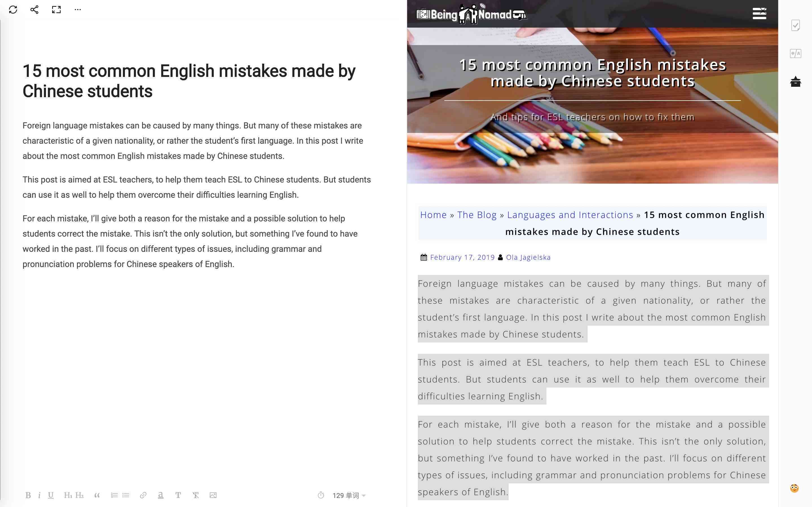The width and height of the screenshot is (812, 507).
Task: Click the Home breadcrumb link
Action: 433,214
